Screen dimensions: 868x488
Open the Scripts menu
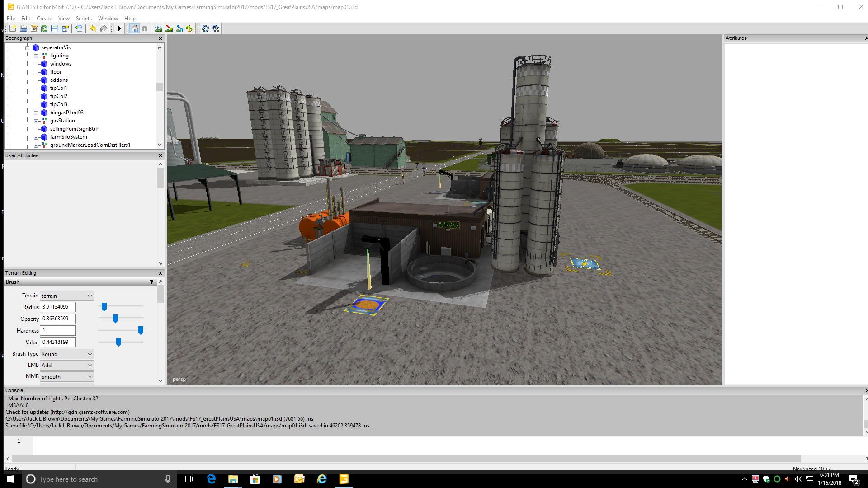(84, 19)
